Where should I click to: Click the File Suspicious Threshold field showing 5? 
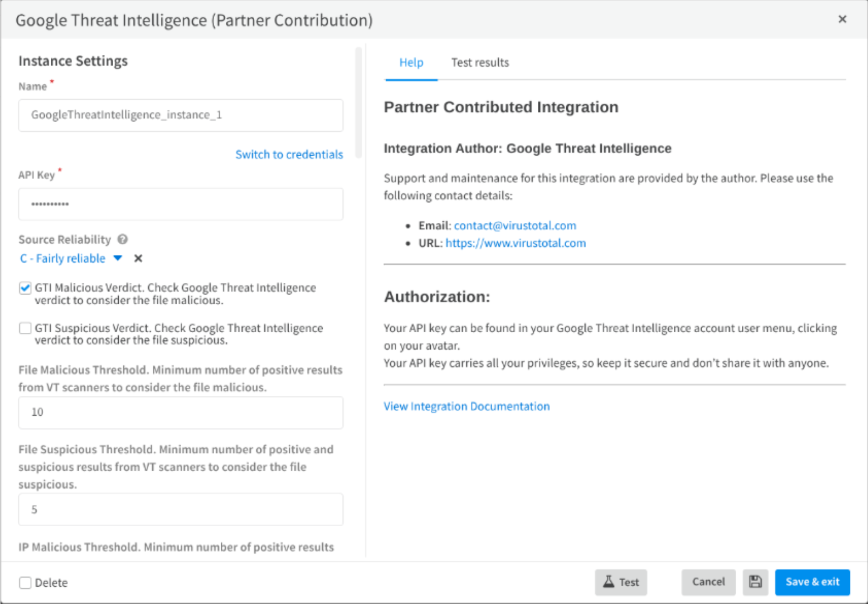[x=181, y=509]
